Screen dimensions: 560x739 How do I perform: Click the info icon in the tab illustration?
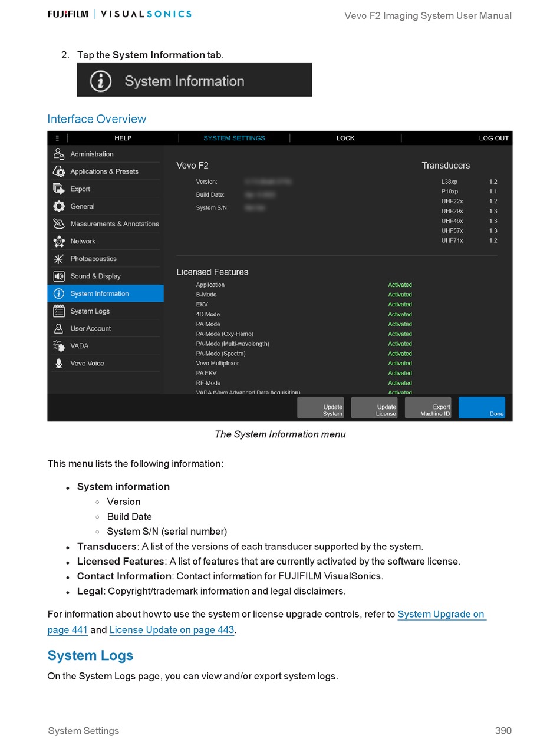[101, 81]
